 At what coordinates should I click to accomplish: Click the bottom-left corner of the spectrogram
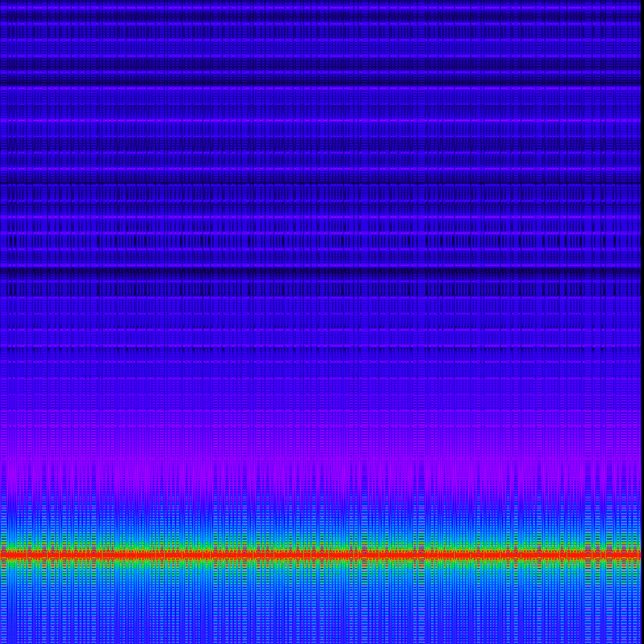[1, 640]
